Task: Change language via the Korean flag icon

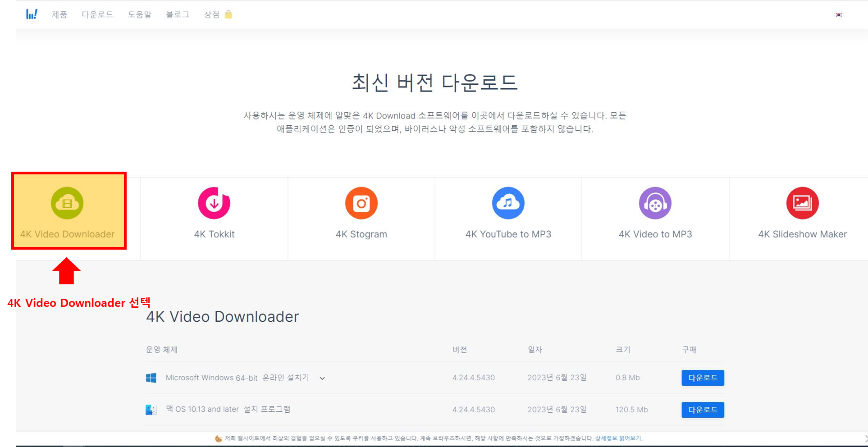Action: click(x=839, y=15)
